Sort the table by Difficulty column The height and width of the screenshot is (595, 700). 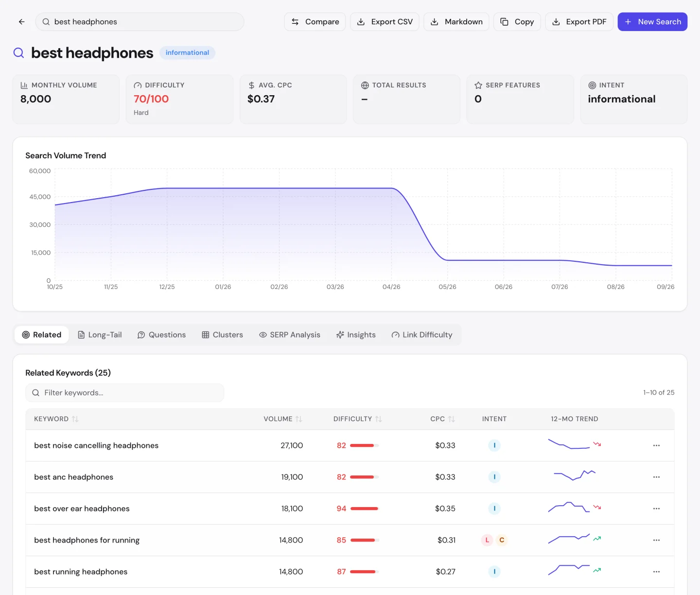pos(357,419)
